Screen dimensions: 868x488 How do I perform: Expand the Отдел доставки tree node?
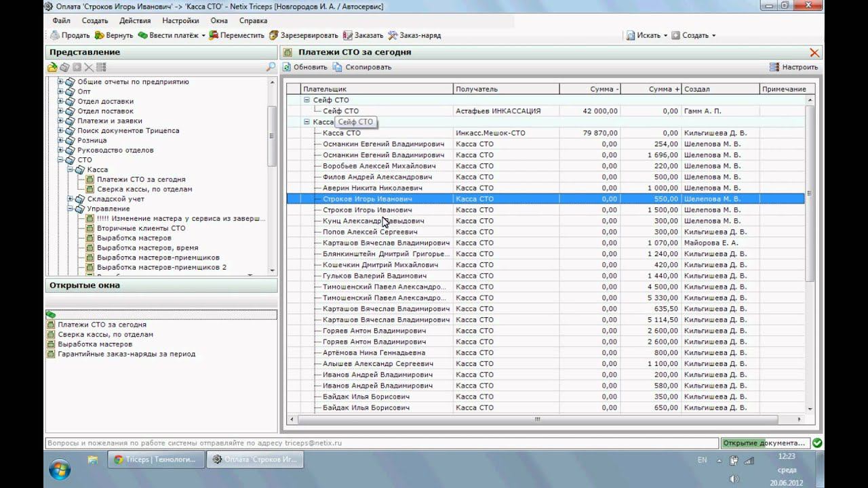pos(60,101)
